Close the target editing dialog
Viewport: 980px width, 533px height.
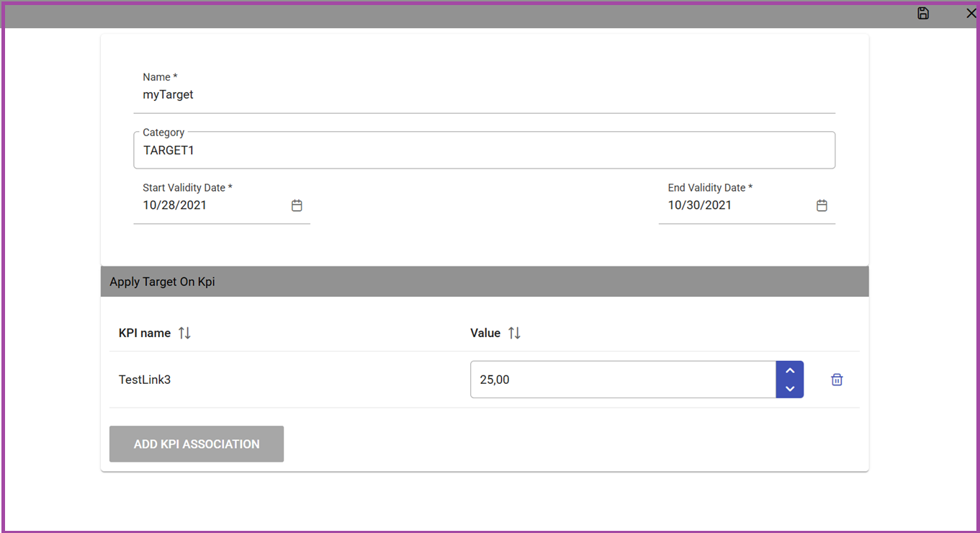point(971,14)
